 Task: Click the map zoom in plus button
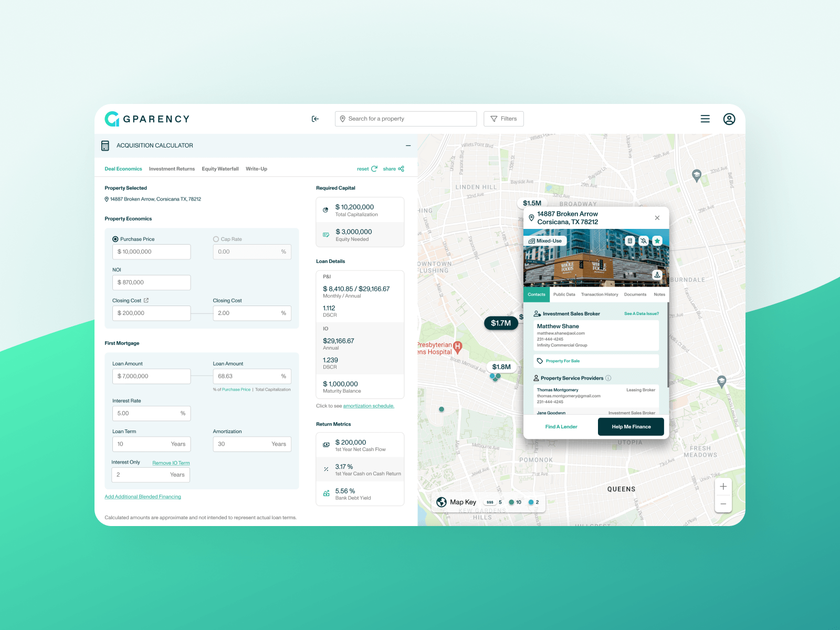coord(723,487)
